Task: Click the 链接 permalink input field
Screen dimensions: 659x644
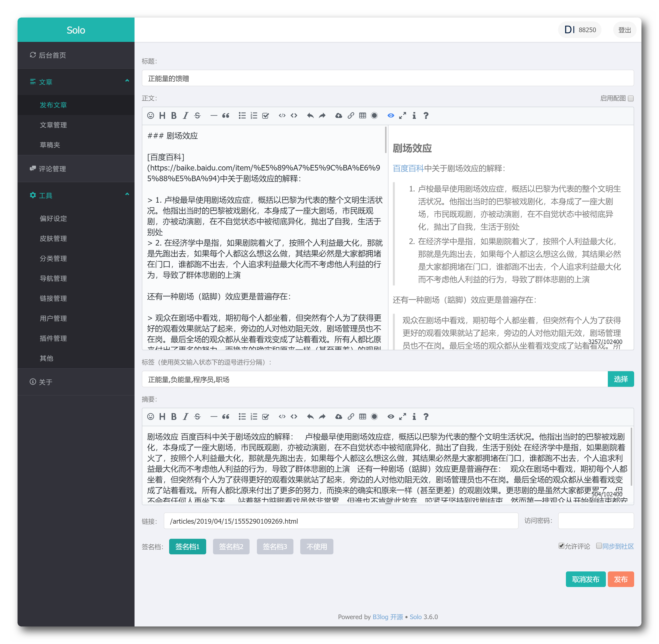Action: tap(341, 521)
